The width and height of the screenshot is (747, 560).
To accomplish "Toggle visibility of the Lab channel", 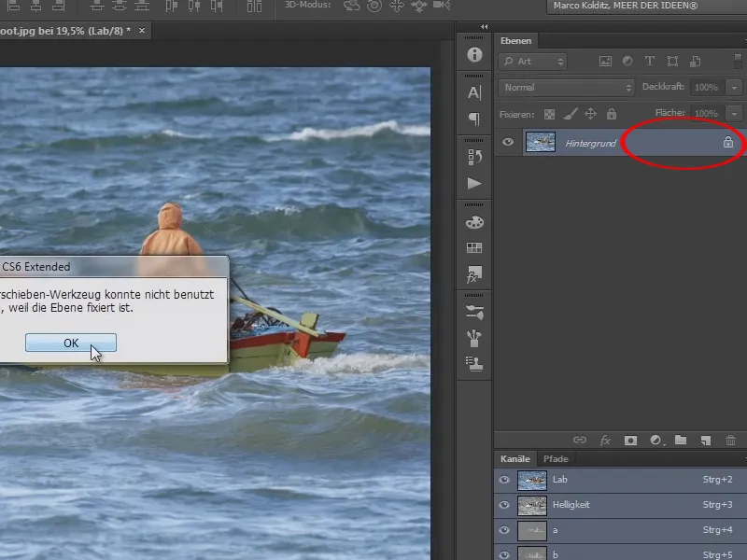I will (x=504, y=480).
